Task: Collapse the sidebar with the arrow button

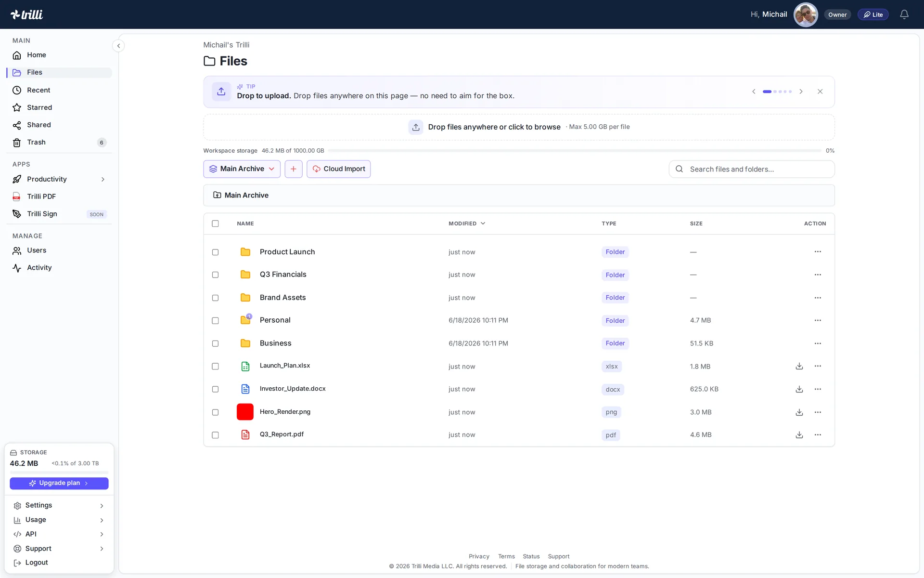Action: 118,46
